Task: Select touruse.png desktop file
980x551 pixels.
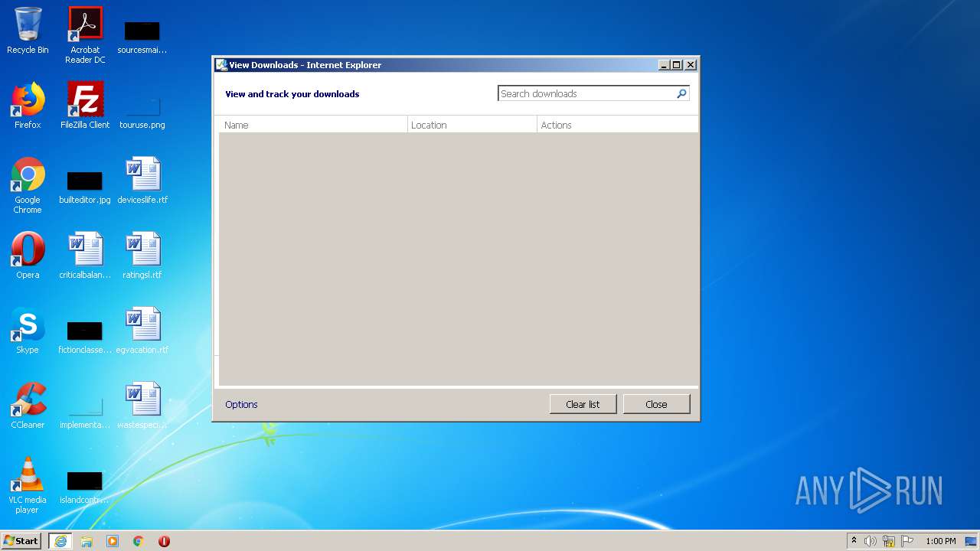Action: (x=142, y=111)
